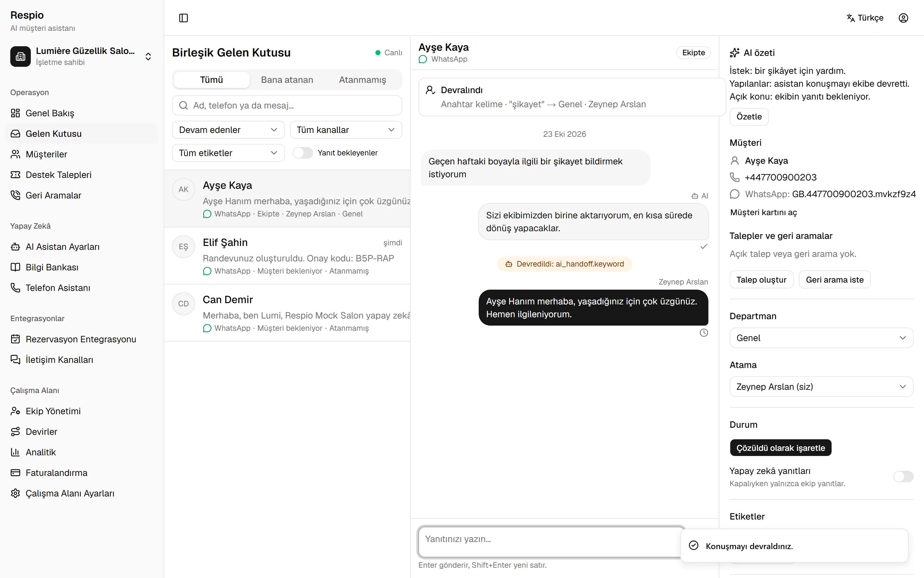Click the phone icon beside +447700900203

coord(735,177)
